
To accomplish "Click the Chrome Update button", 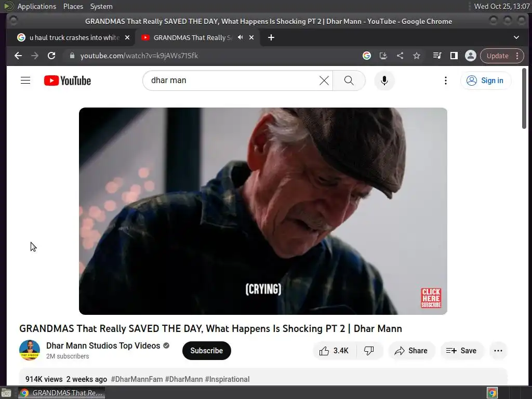I will click(497, 56).
